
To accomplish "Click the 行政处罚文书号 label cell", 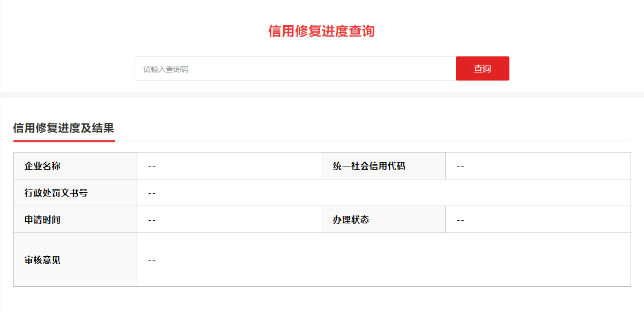I will (x=75, y=193).
